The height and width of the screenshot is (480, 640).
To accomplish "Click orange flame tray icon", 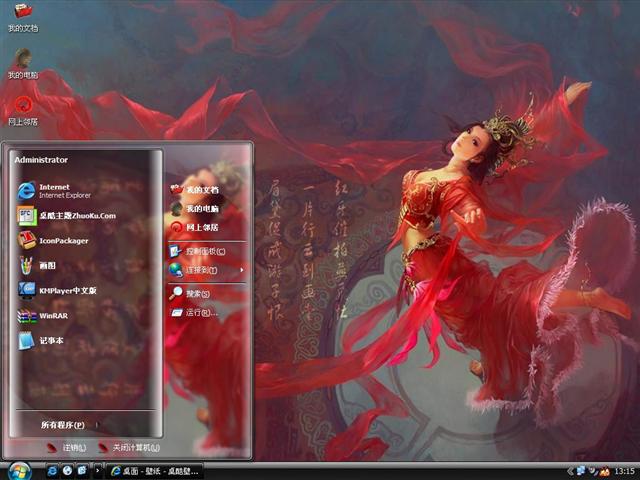I will tap(604, 471).
